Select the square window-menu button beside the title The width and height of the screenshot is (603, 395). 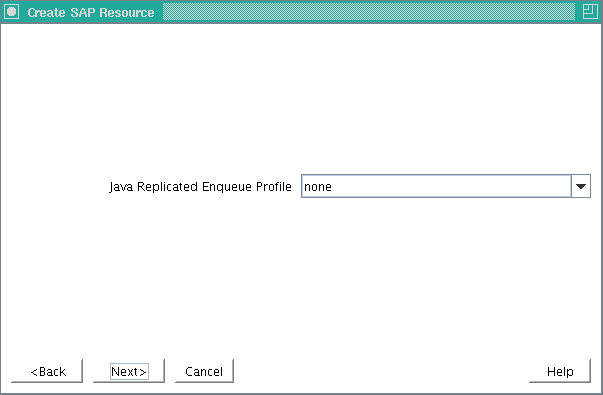click(12, 12)
